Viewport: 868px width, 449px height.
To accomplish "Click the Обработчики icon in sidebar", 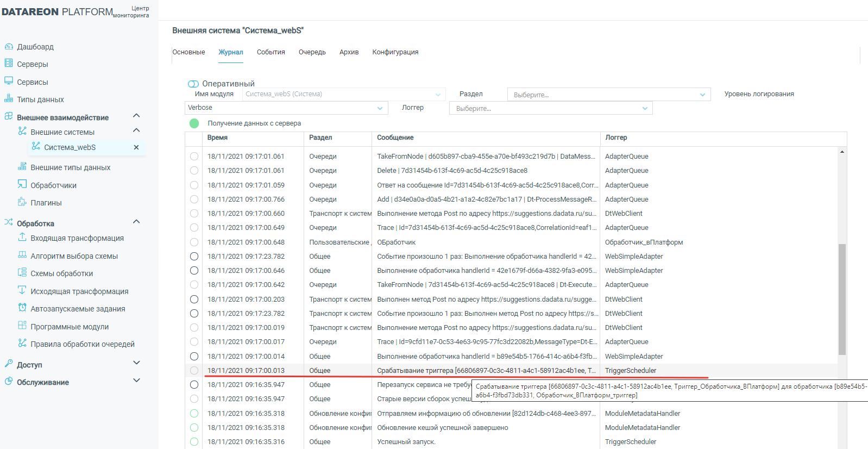I will coord(22,185).
